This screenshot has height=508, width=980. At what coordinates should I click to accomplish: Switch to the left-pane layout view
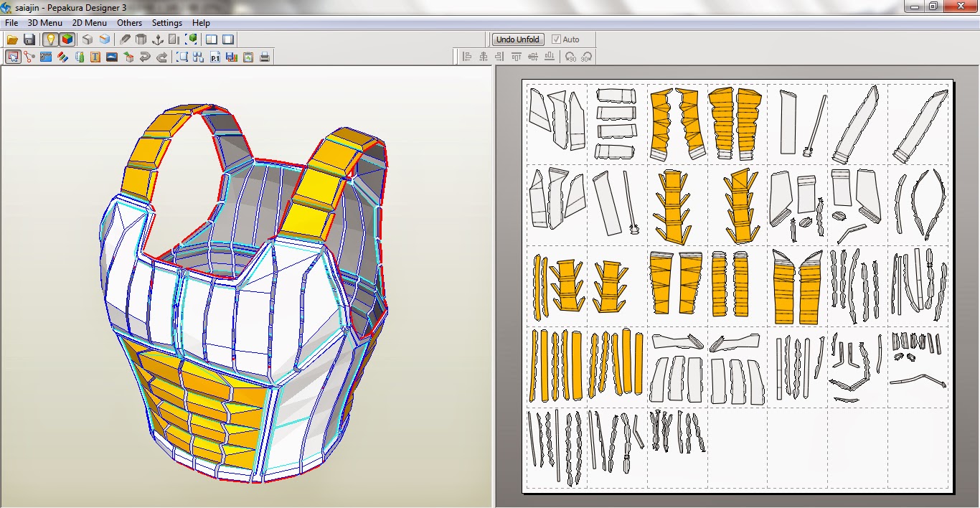pyautogui.click(x=211, y=39)
